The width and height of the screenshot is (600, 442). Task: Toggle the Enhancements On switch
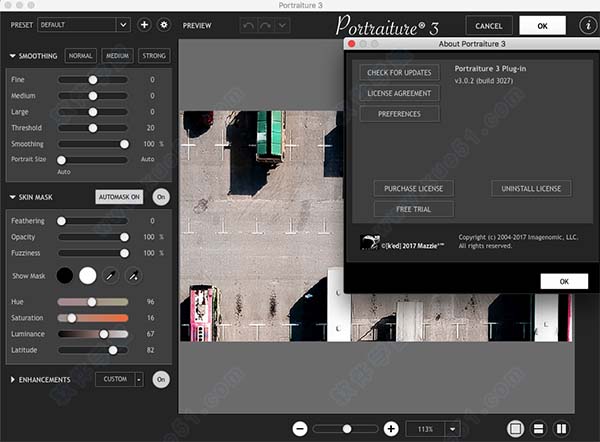(161, 379)
